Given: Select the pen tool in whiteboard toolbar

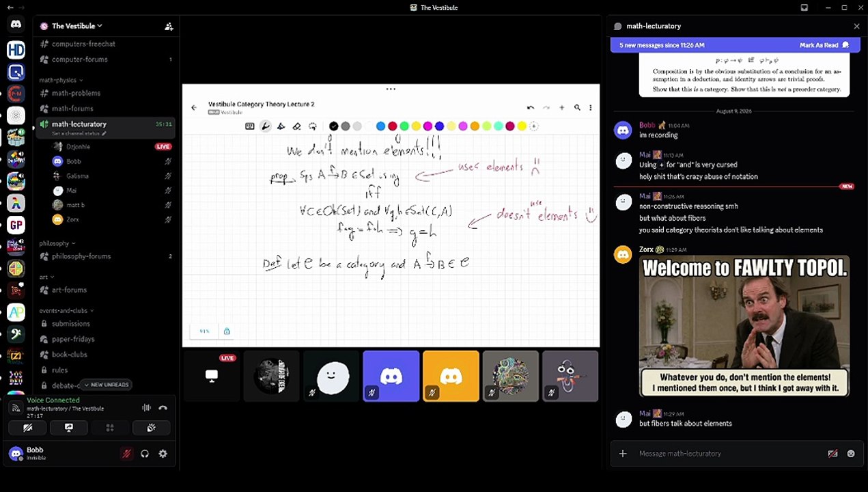Looking at the screenshot, I should (x=266, y=126).
